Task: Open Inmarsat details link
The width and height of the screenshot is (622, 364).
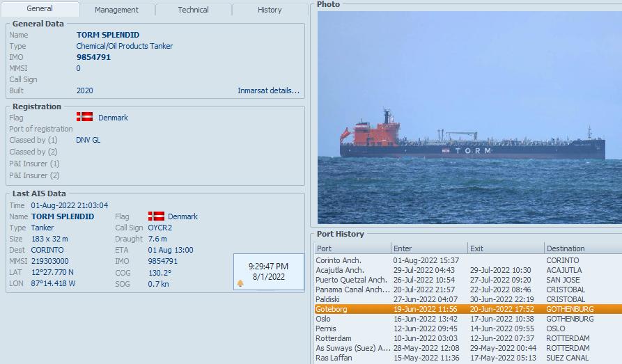Action: click(x=269, y=90)
